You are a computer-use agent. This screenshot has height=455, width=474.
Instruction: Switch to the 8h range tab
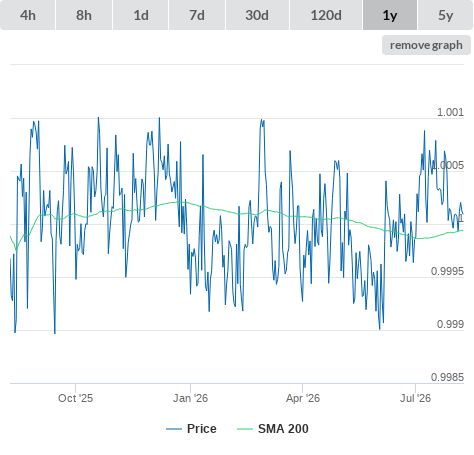[84, 15]
